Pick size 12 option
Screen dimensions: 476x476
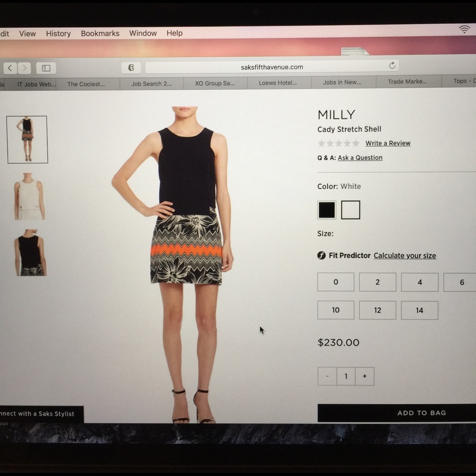[x=377, y=310]
